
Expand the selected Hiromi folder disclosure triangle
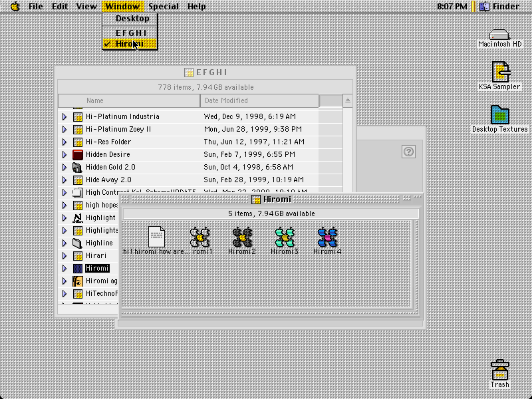(x=65, y=269)
